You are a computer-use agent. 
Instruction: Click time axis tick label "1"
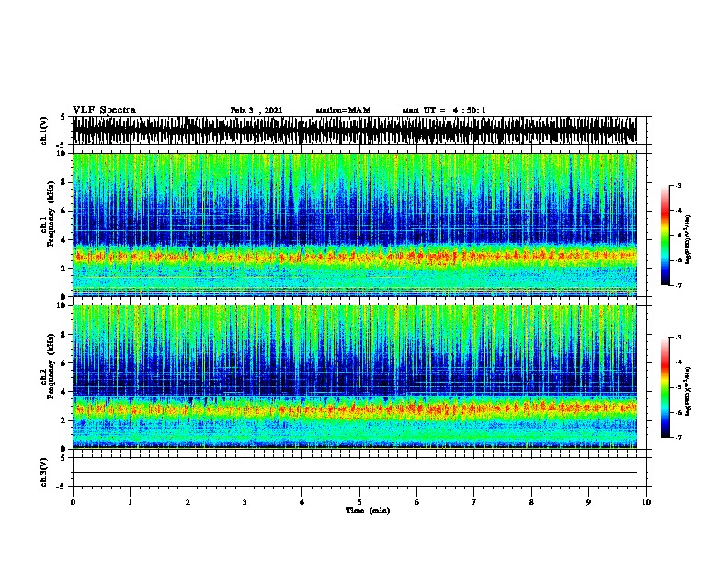point(130,502)
